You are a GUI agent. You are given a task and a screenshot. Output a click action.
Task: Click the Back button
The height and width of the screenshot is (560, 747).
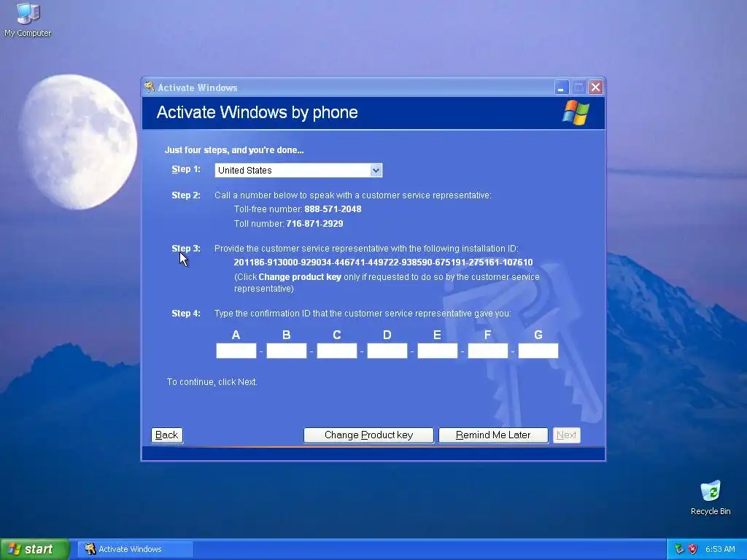pos(167,435)
